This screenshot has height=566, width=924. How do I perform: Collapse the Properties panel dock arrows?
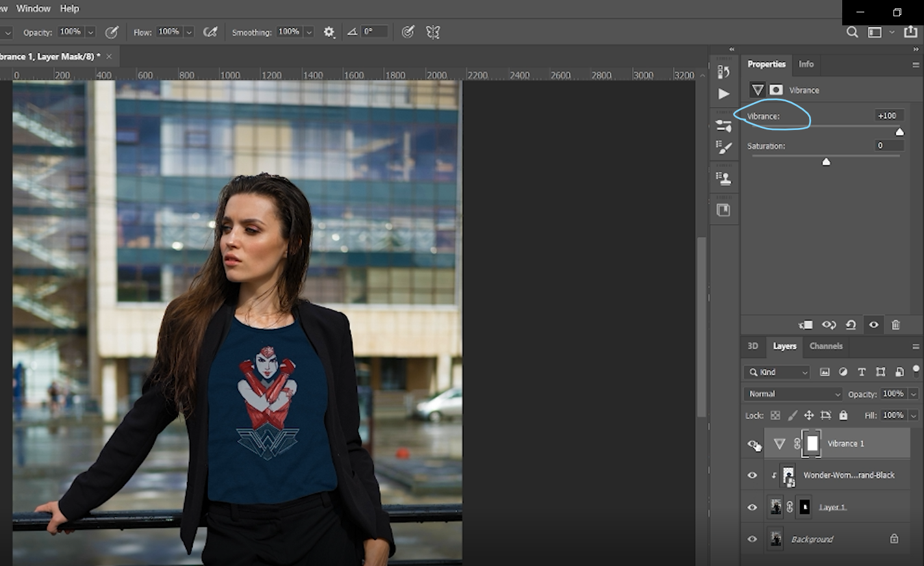(916, 49)
